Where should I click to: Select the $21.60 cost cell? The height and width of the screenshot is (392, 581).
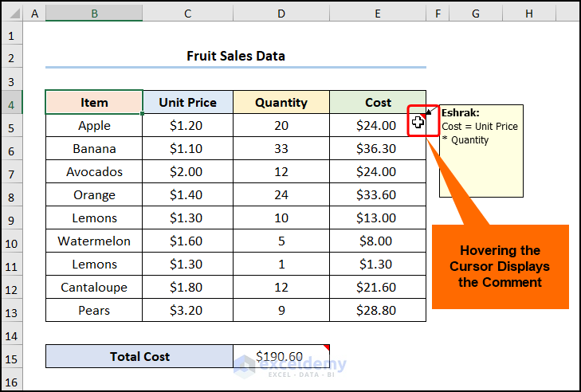(378, 287)
